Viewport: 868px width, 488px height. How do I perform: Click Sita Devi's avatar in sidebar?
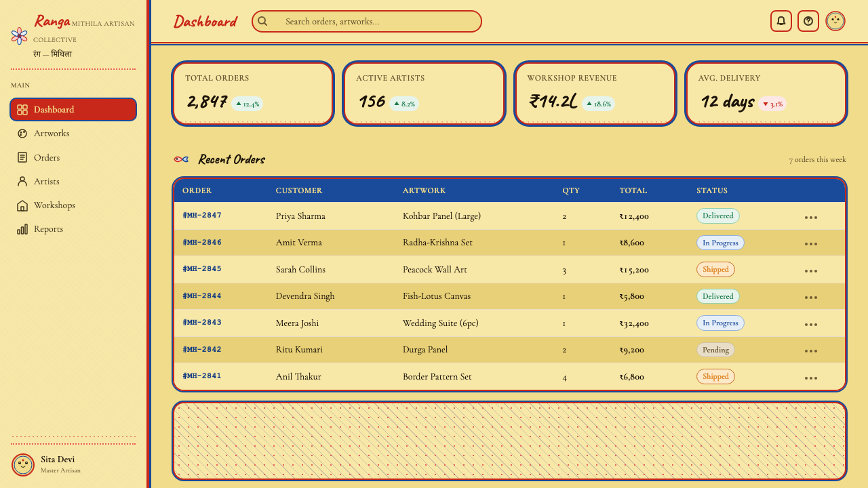click(x=23, y=465)
